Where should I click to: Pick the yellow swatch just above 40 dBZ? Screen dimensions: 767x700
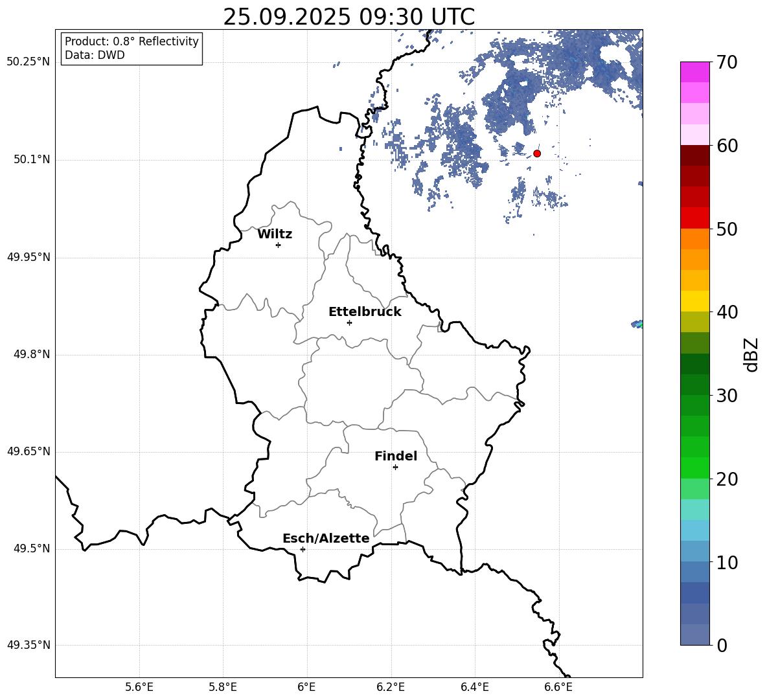coord(694,301)
